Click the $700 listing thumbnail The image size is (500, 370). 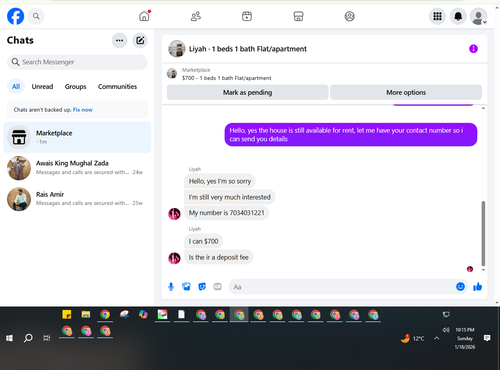coord(172,73)
